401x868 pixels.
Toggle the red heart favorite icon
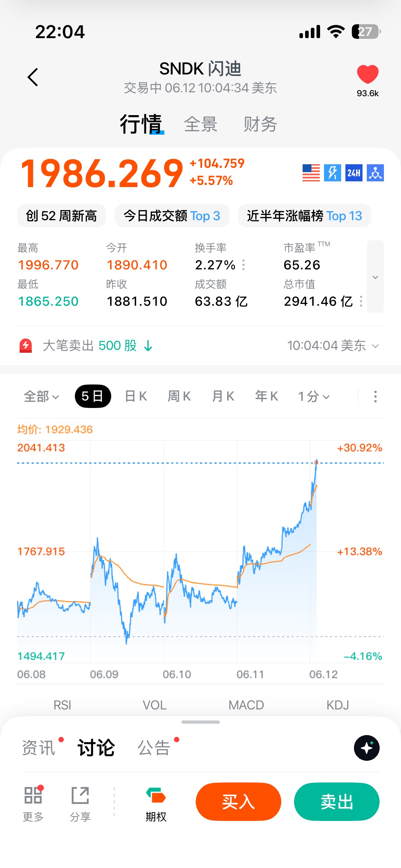click(367, 74)
